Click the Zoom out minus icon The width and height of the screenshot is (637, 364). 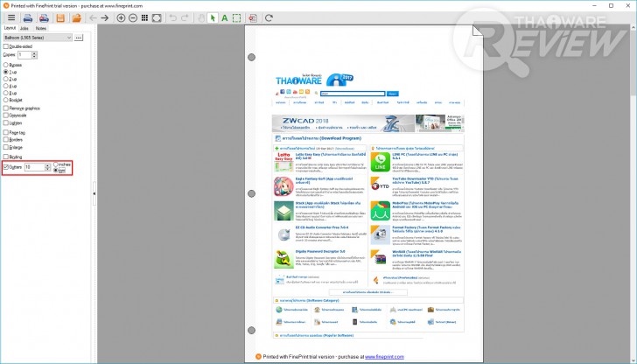tap(133, 17)
